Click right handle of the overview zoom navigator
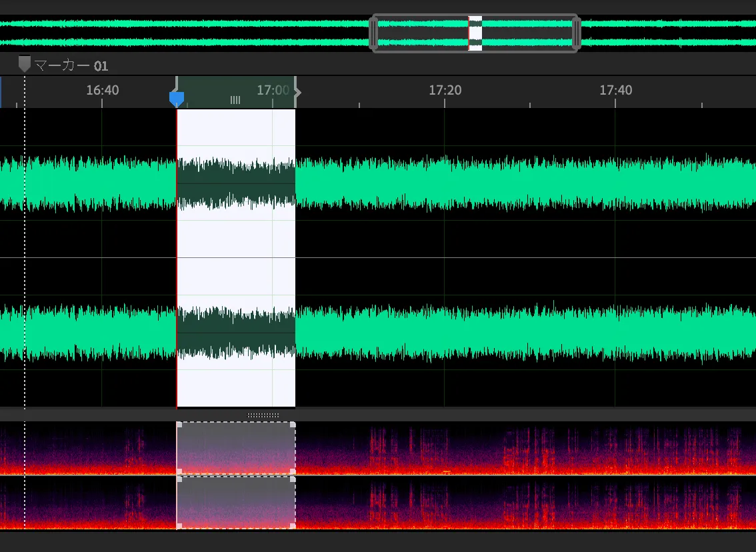Viewport: 756px width, 552px height. click(x=577, y=33)
